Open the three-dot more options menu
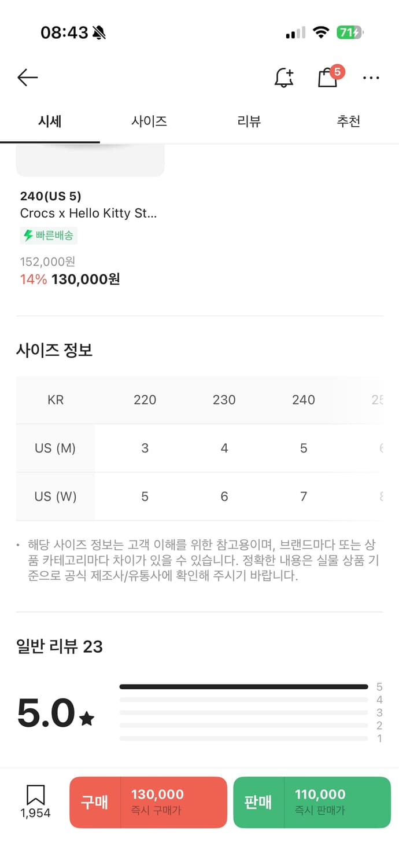399x868 pixels. (x=371, y=78)
